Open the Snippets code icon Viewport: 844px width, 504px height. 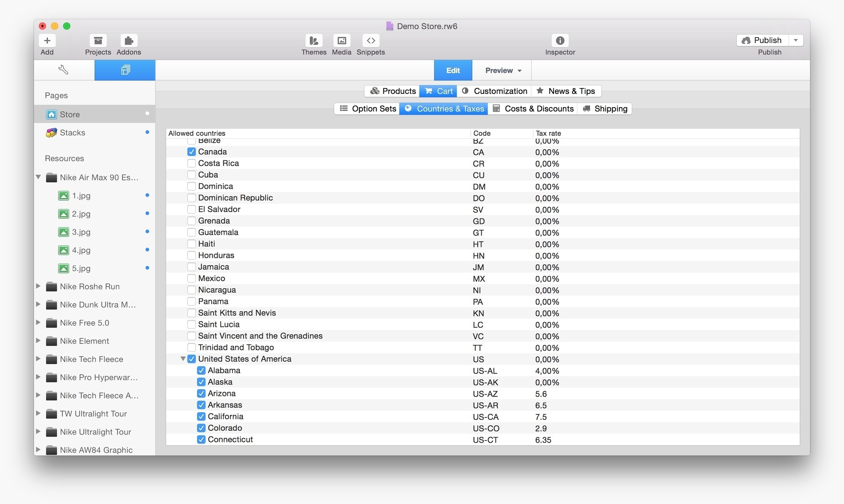click(x=370, y=41)
